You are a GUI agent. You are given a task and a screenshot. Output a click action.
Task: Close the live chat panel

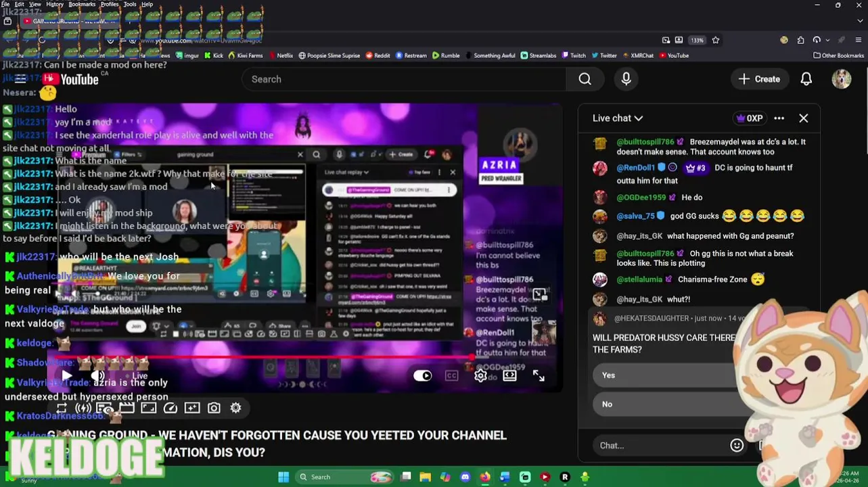(x=803, y=118)
